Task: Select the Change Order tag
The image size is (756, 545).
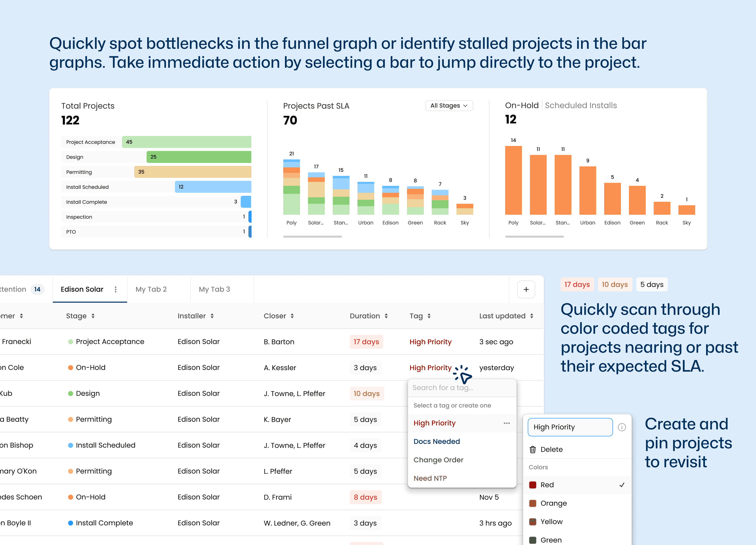Action: click(438, 460)
